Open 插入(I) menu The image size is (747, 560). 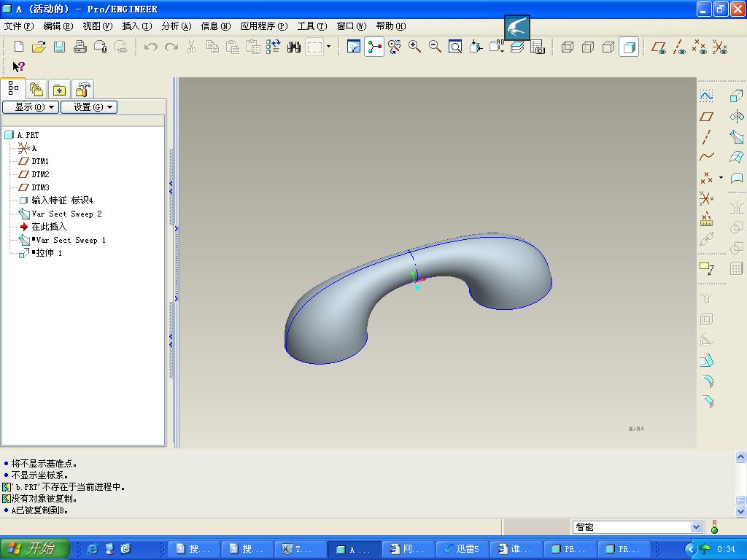(136, 26)
